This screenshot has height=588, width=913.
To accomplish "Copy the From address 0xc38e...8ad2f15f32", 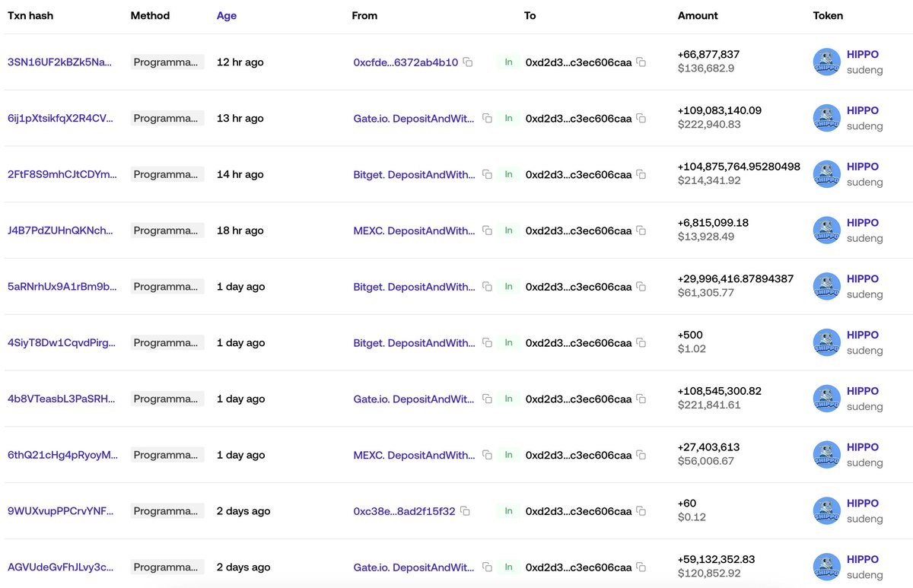I will [465, 511].
